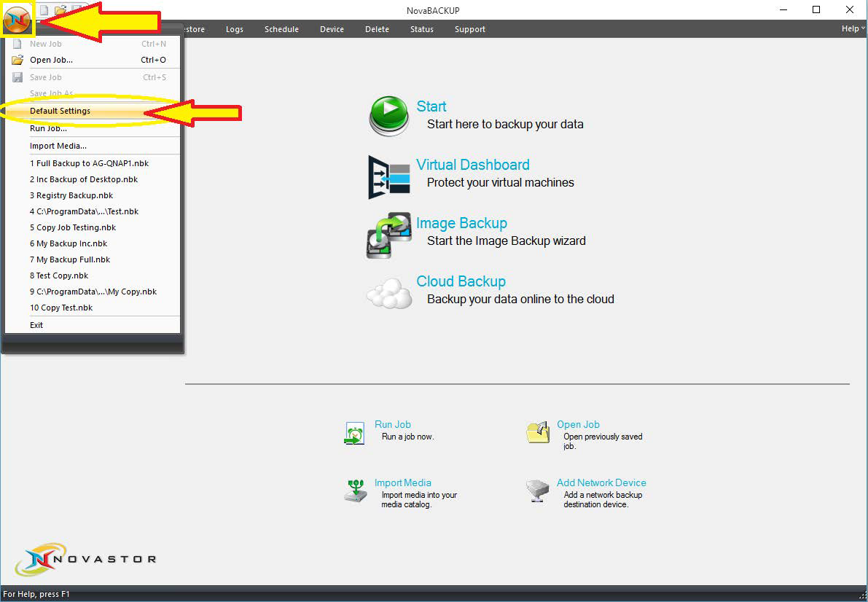
Task: Click the text 'Start the Image Backup wizard'
Action: [x=507, y=241]
